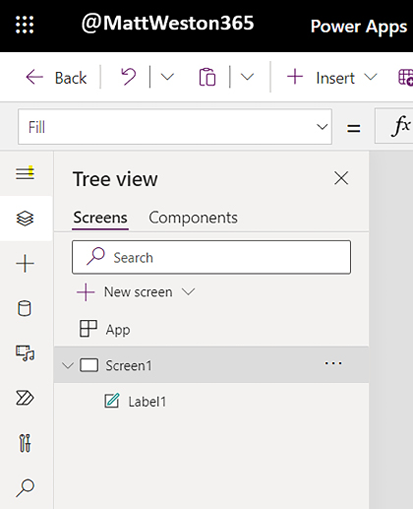The image size is (413, 509).
Task: Toggle the hamburger navigation menu
Action: 25,173
